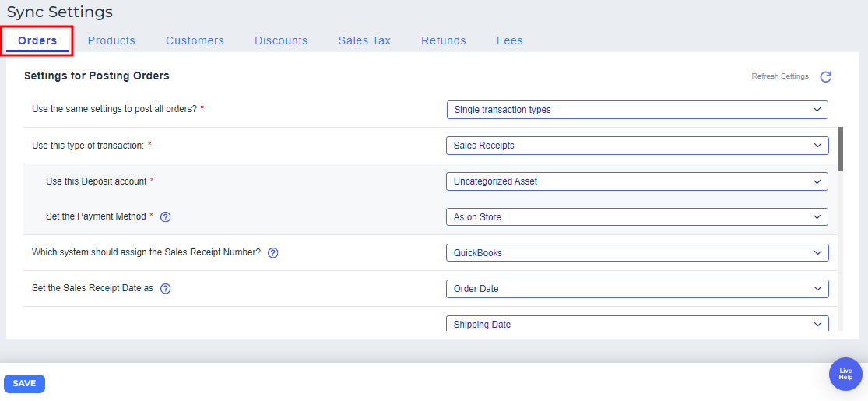The image size is (868, 401).
Task: Click the settings panel vertical scrollbar
Action: (x=840, y=148)
